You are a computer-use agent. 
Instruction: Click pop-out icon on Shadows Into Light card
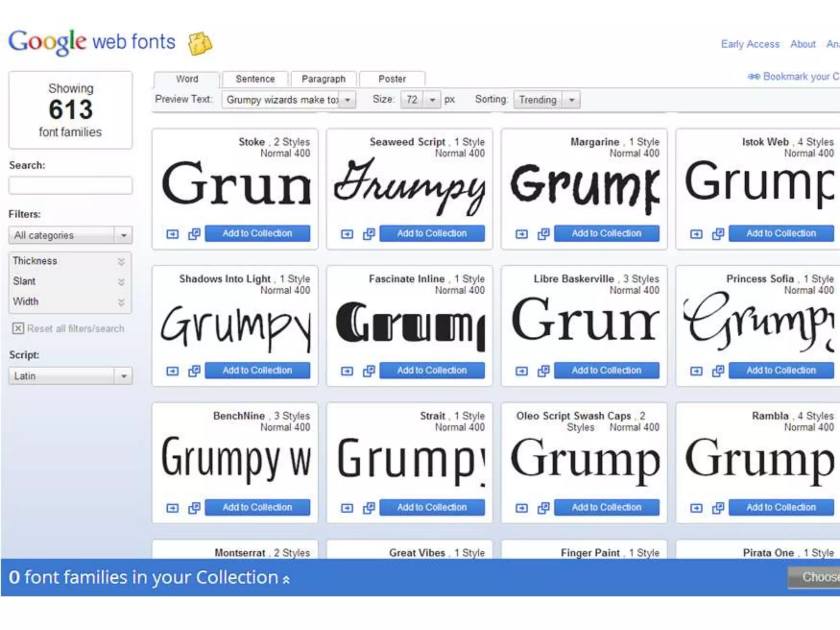(194, 371)
